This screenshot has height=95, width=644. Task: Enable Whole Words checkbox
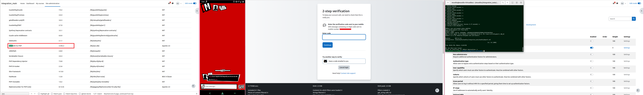80,94
